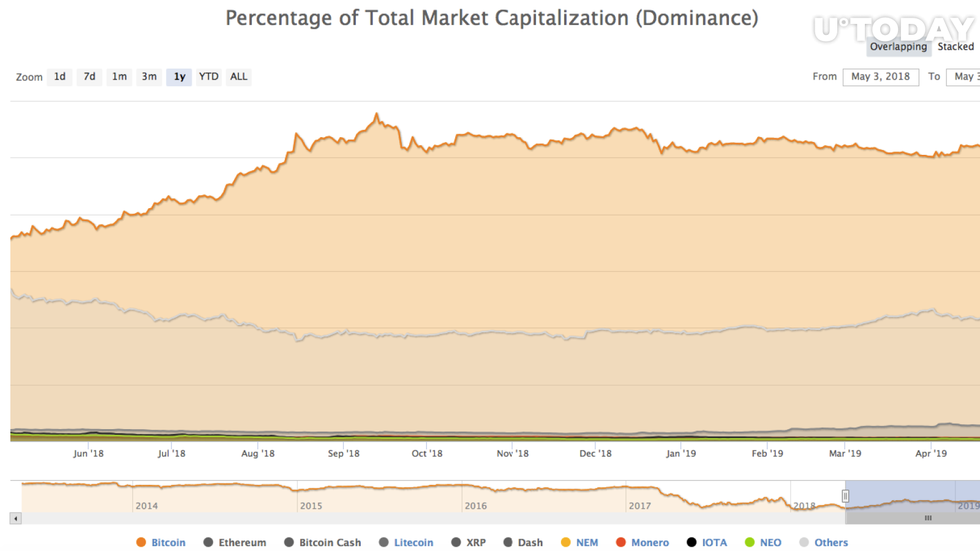Toggle IOTA series in legend
This screenshot has height=551, width=980.
point(707,542)
